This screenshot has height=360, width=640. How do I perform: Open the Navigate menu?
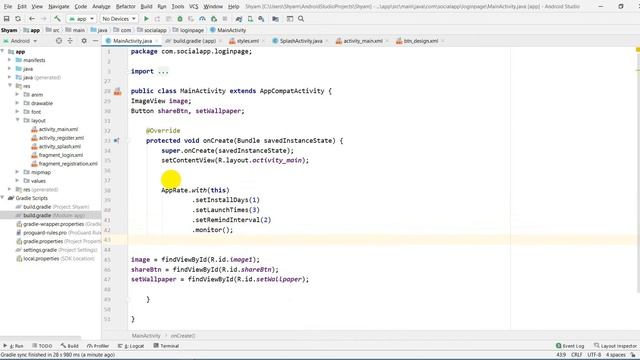click(x=59, y=7)
